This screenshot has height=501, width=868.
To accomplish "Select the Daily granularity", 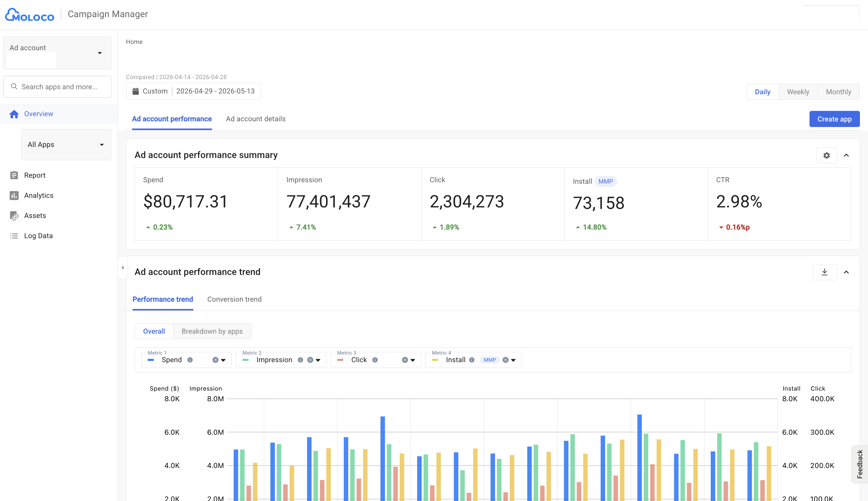I will (762, 92).
